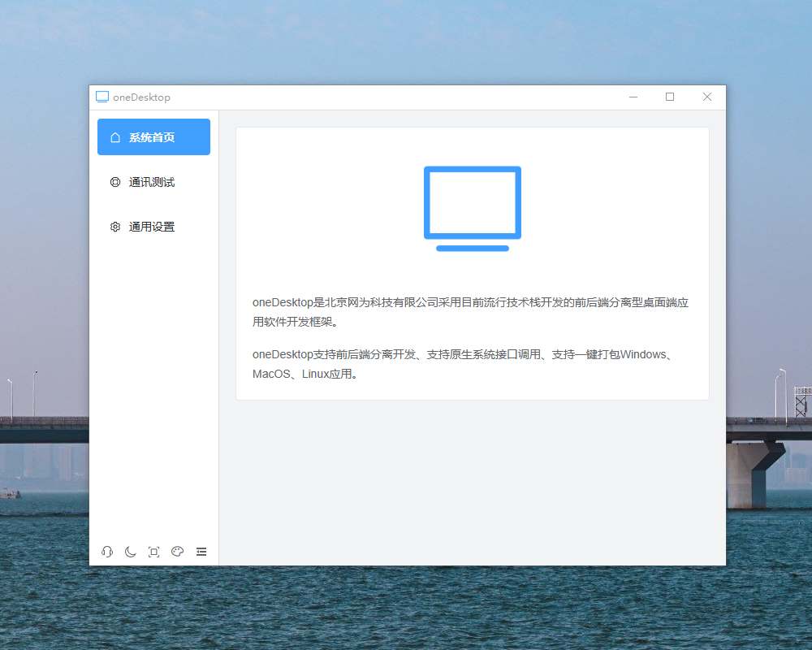Maximize the oneDesktop window
812x650 pixels.
(x=670, y=97)
